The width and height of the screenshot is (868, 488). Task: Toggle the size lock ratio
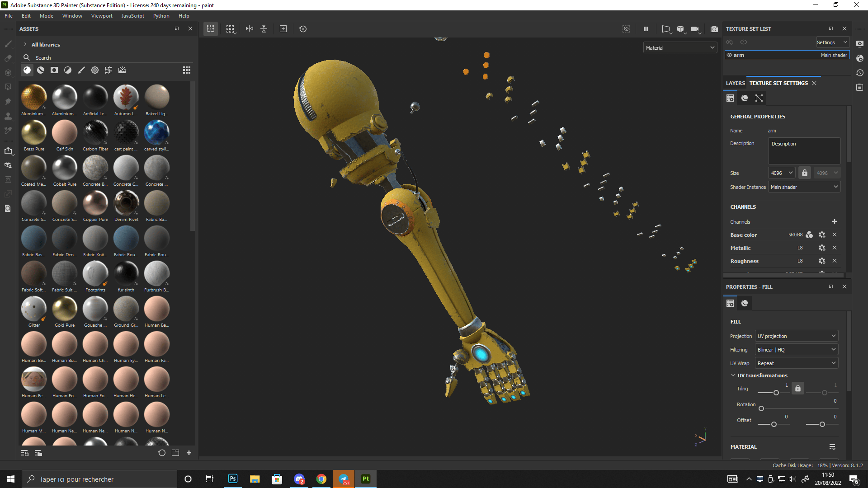click(x=805, y=173)
